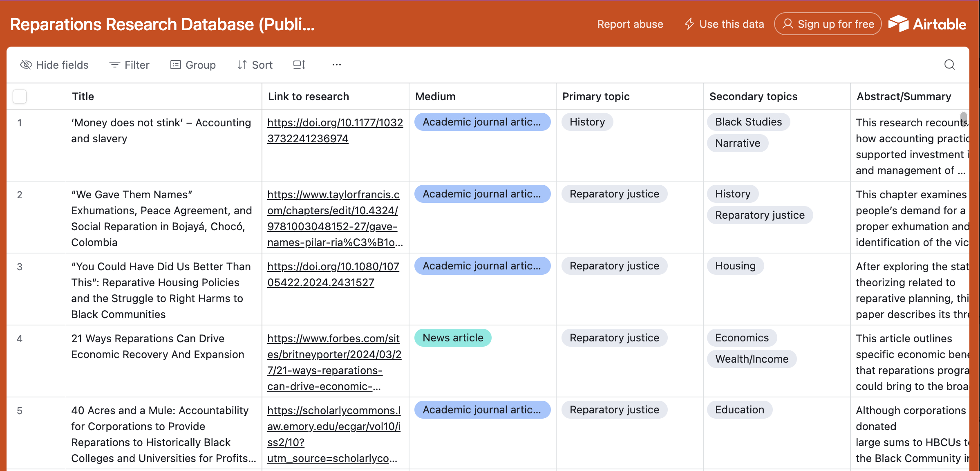Click the Medium column header
980x471 pixels.
pos(435,96)
